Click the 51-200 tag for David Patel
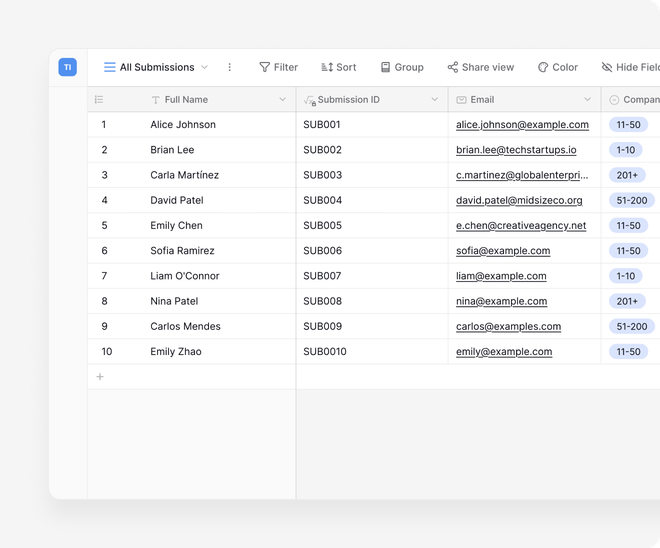The height and width of the screenshot is (548, 660). click(x=631, y=200)
